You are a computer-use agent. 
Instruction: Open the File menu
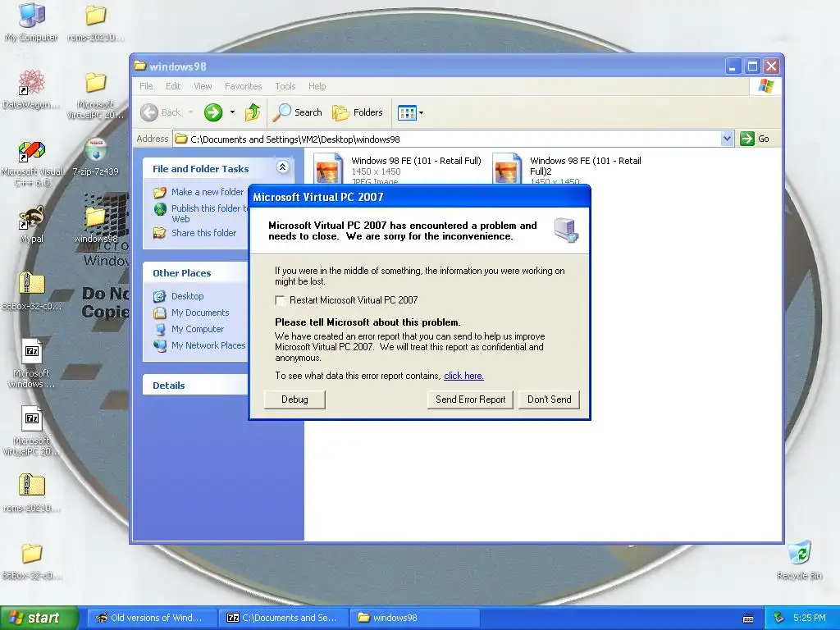[146, 86]
